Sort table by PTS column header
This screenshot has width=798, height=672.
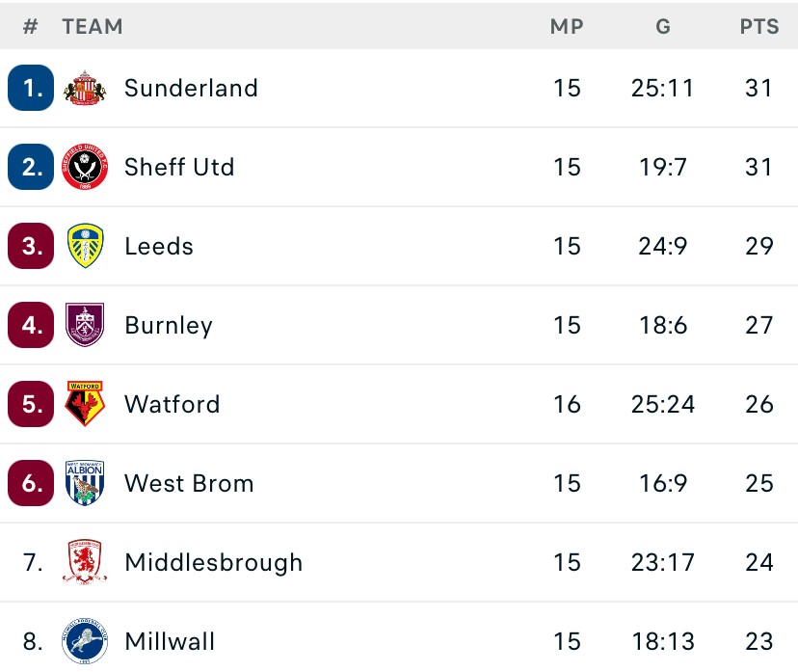759,27
